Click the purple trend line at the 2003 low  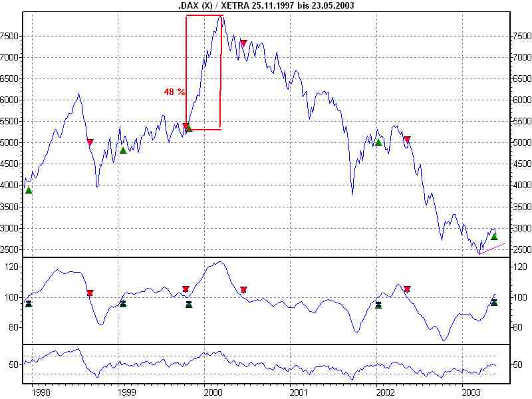click(x=492, y=249)
